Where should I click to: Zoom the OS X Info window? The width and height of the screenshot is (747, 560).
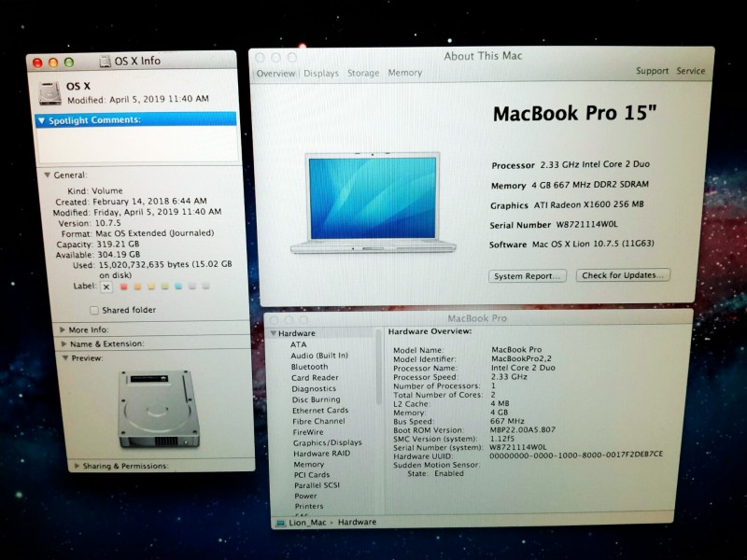(69, 62)
